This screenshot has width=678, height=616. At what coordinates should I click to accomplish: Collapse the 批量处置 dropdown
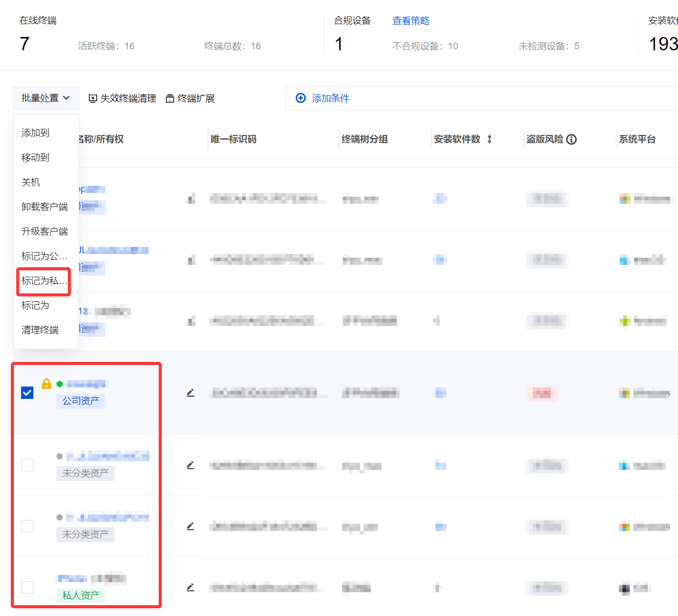tap(46, 98)
